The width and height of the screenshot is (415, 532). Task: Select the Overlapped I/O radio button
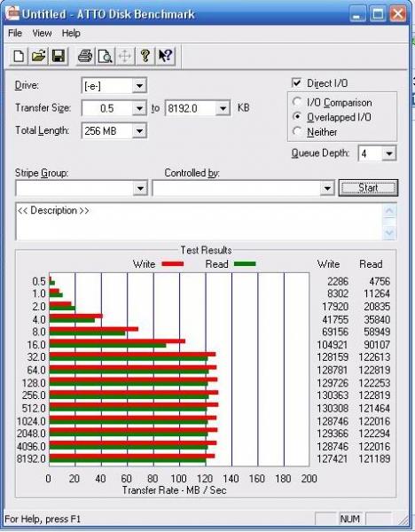(x=297, y=117)
